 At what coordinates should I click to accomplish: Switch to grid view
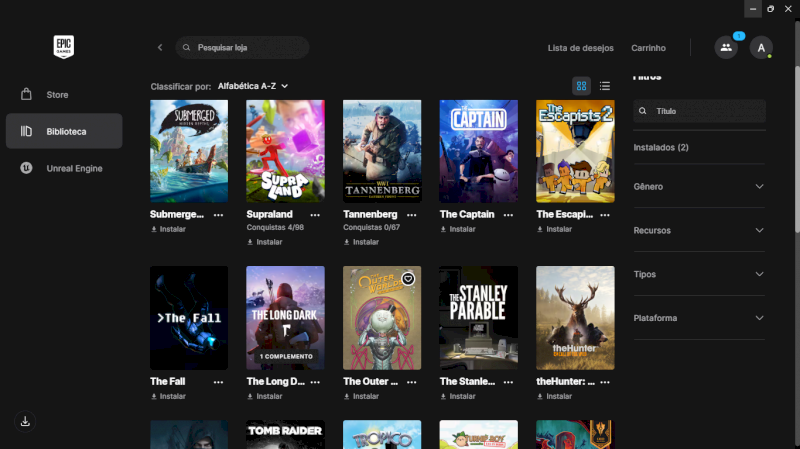pos(581,86)
